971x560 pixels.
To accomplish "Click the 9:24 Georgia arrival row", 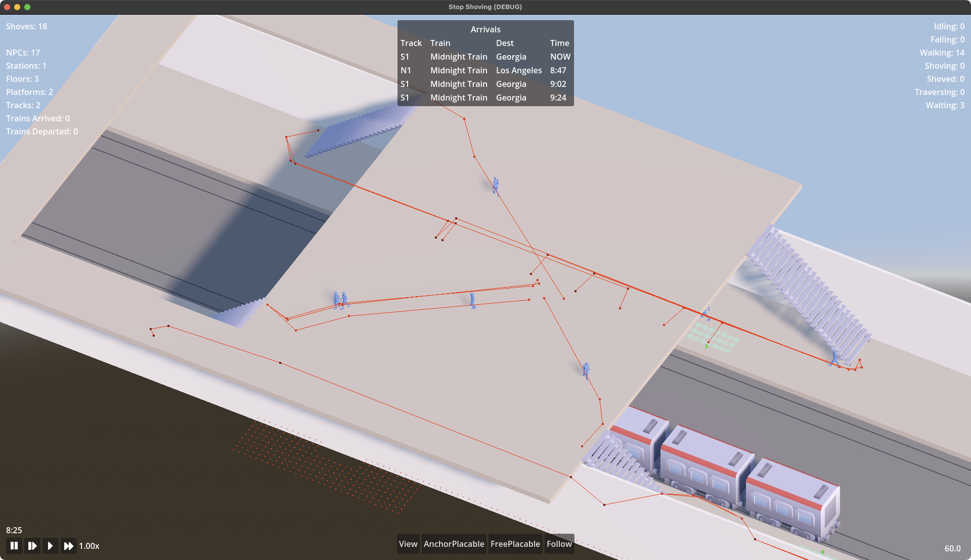I will 485,98.
